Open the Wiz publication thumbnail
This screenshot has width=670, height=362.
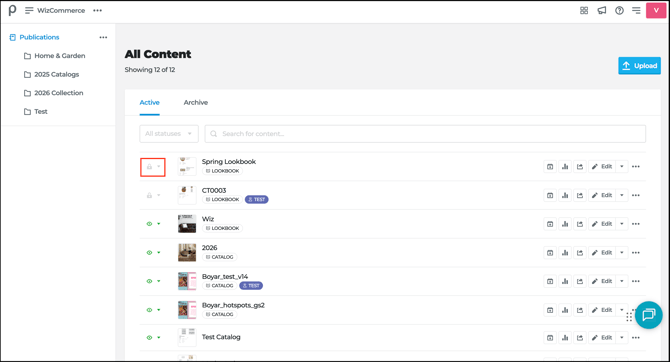pyautogui.click(x=187, y=224)
